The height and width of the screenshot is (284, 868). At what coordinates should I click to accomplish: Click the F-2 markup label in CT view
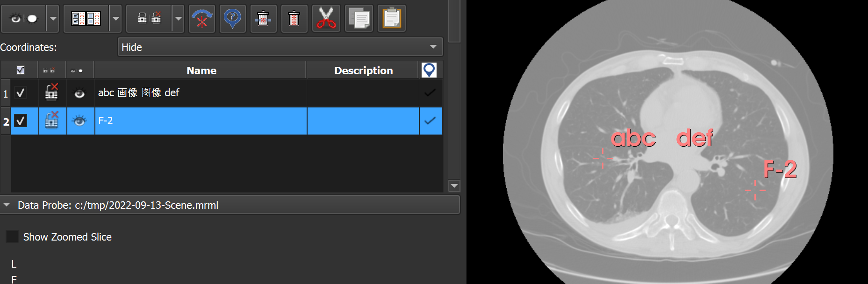click(x=780, y=169)
